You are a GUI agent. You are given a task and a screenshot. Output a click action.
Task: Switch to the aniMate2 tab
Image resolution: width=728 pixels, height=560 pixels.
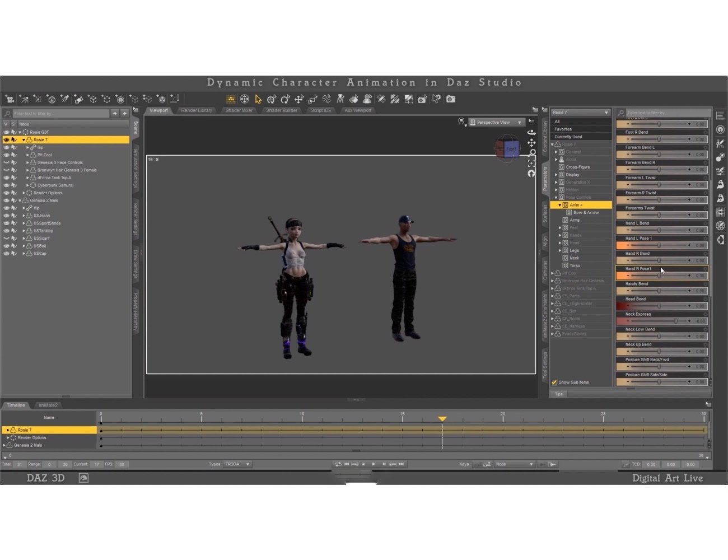click(49, 405)
